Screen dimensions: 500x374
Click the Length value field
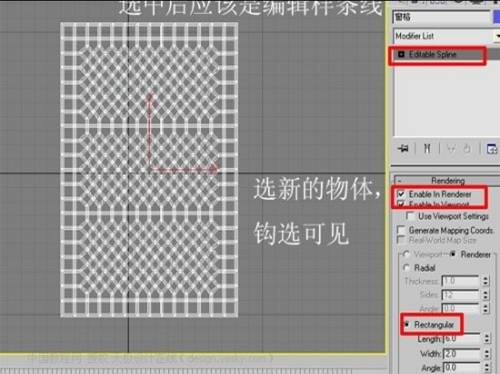461,339
